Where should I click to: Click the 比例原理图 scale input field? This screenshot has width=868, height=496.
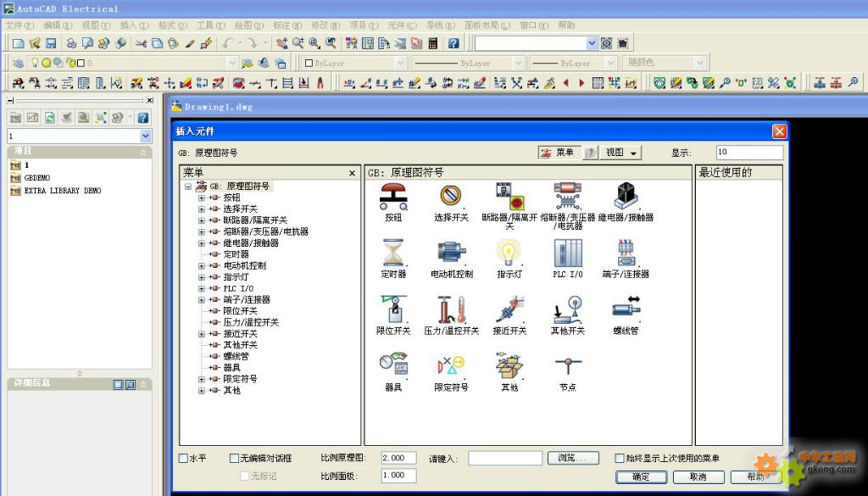click(398, 459)
